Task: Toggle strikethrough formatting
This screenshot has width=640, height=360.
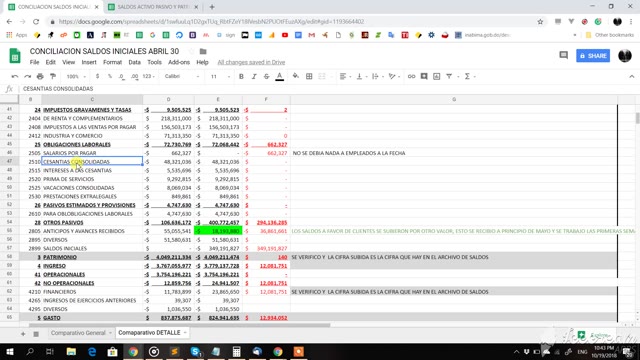Action: 267,76
